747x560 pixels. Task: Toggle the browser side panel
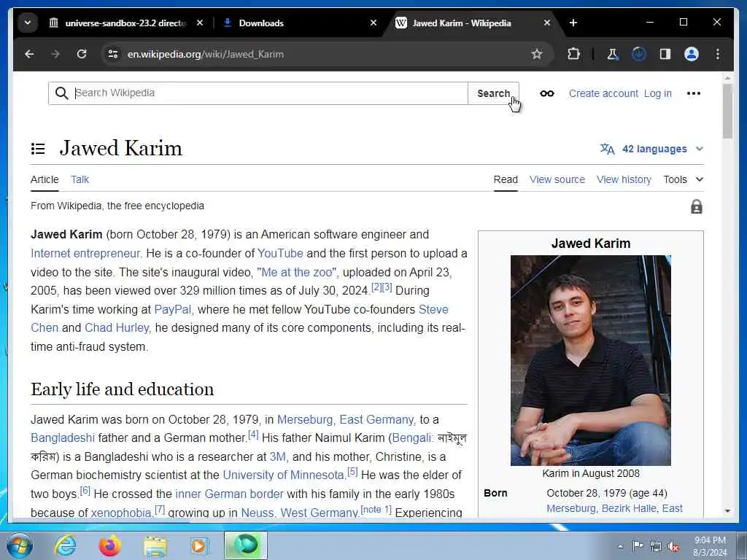click(665, 54)
